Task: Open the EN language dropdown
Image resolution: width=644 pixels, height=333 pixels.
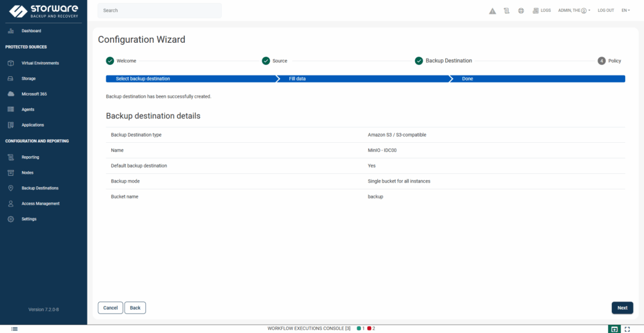Action: (x=625, y=11)
